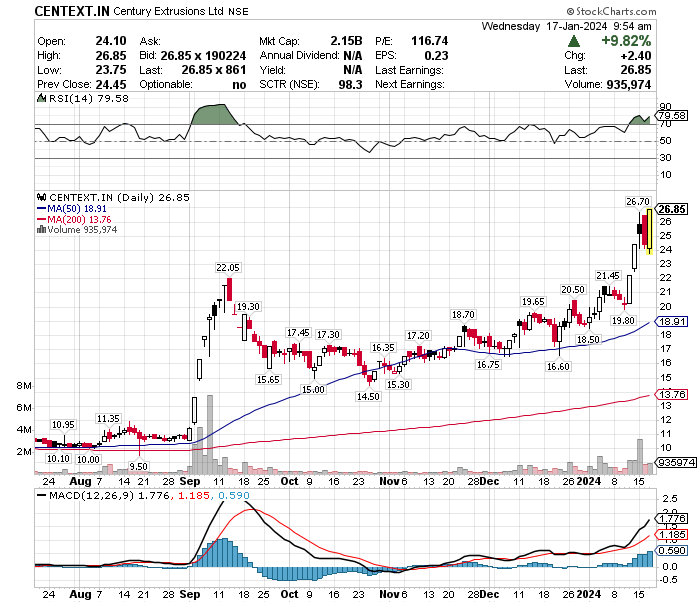Click the Optionable value no
The height and width of the screenshot is (603, 700).
tap(239, 85)
